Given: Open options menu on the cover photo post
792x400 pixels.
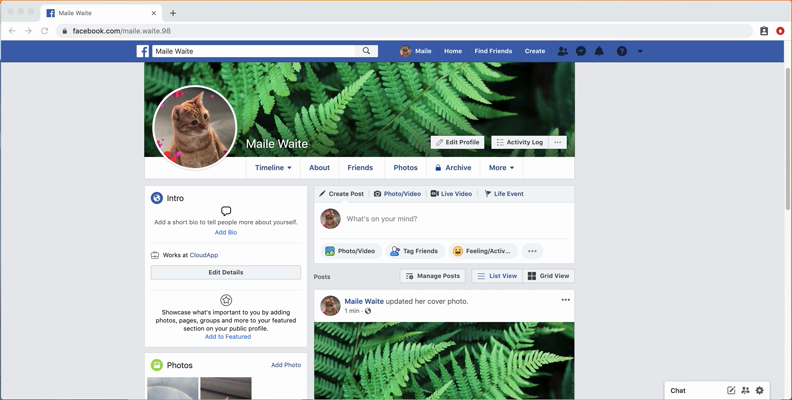Looking at the screenshot, I should [x=565, y=300].
